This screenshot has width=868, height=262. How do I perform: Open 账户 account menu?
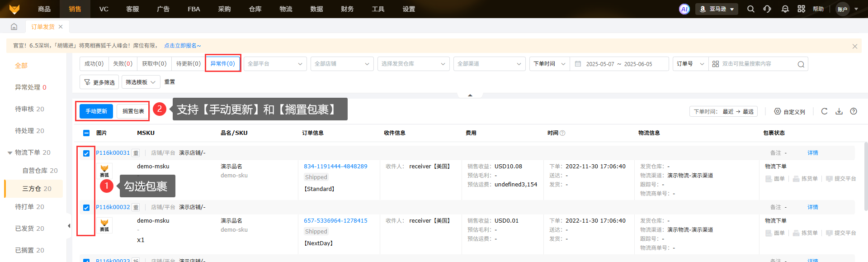click(x=847, y=9)
